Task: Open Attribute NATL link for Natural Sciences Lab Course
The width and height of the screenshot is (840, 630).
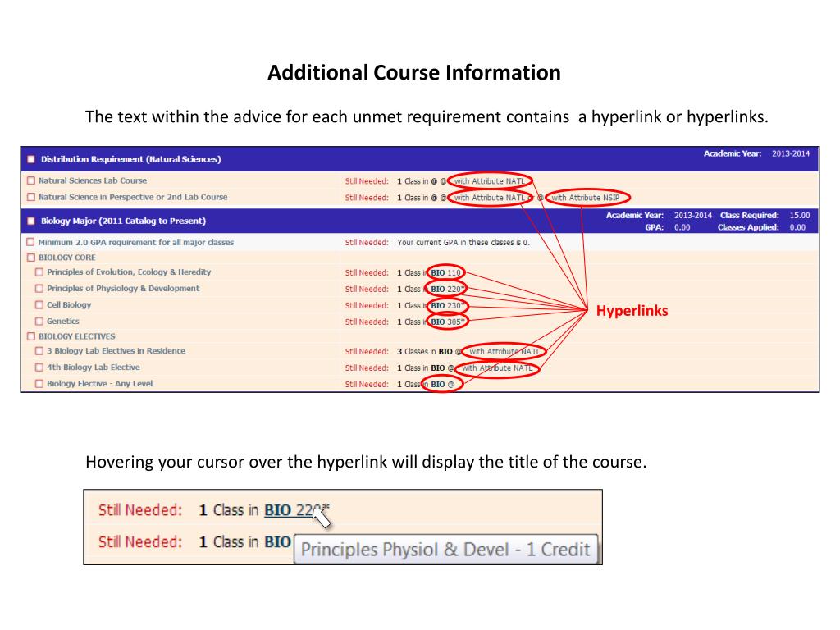Action: (489, 181)
